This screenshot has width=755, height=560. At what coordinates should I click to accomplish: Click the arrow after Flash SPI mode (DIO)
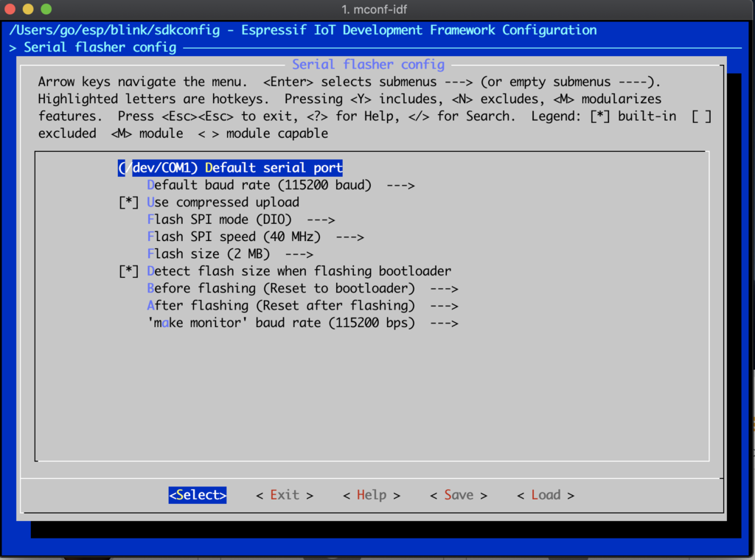(x=321, y=220)
